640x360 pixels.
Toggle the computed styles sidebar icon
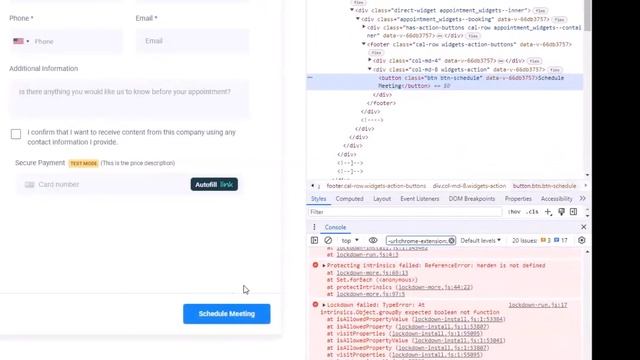573,212
